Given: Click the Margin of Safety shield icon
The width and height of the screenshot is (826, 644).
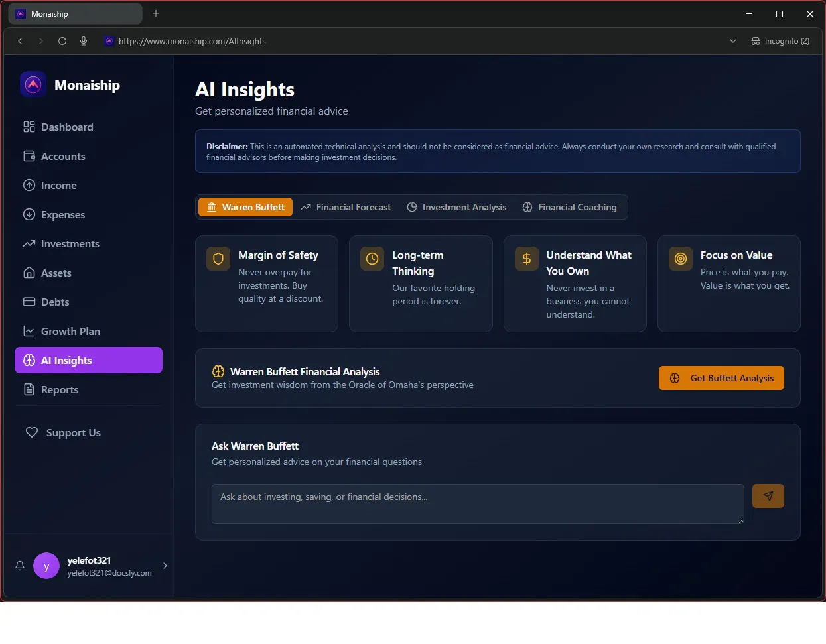Looking at the screenshot, I should tap(218, 259).
